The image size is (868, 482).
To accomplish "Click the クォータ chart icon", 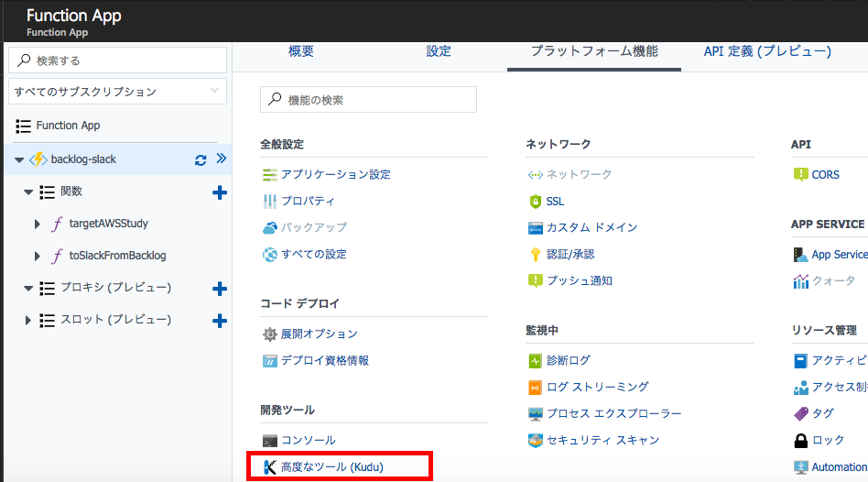I will click(801, 281).
